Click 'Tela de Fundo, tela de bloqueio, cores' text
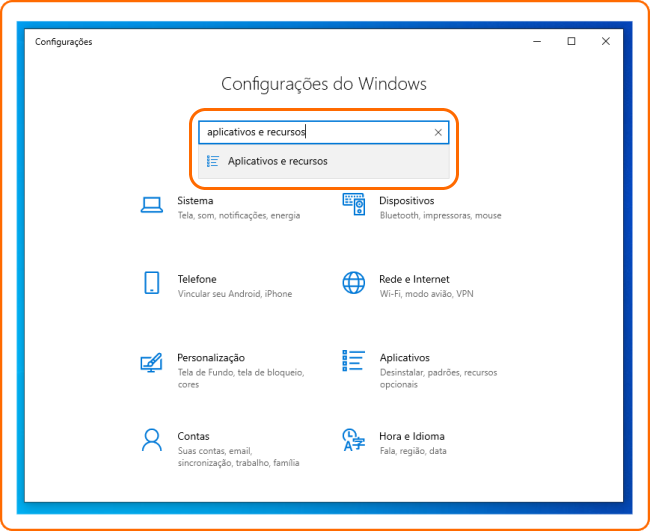The width and height of the screenshot is (650, 531). click(x=241, y=378)
